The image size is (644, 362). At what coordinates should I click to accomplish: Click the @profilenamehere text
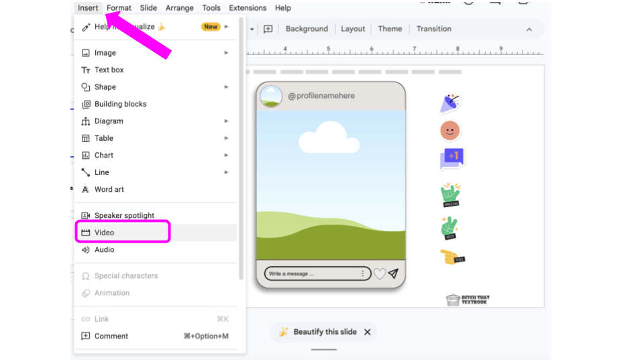(x=321, y=96)
